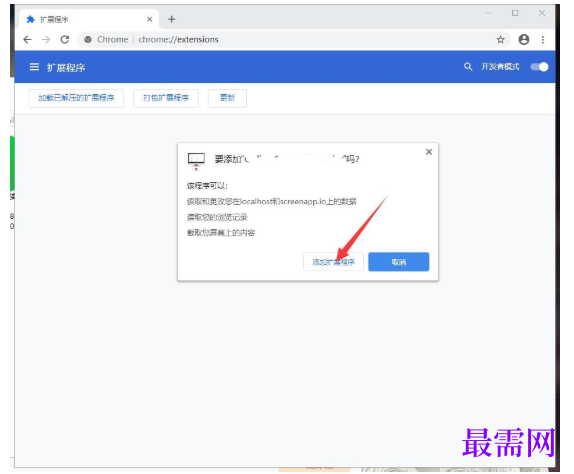Viewport: 574px width, 474px height.
Task: Click the 更新 update button
Action: pos(227,98)
